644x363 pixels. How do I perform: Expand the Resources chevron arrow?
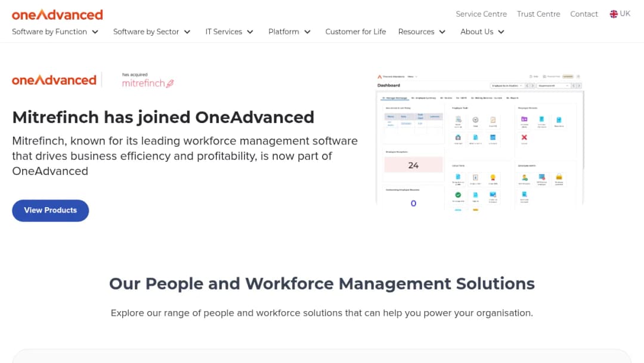tap(442, 32)
